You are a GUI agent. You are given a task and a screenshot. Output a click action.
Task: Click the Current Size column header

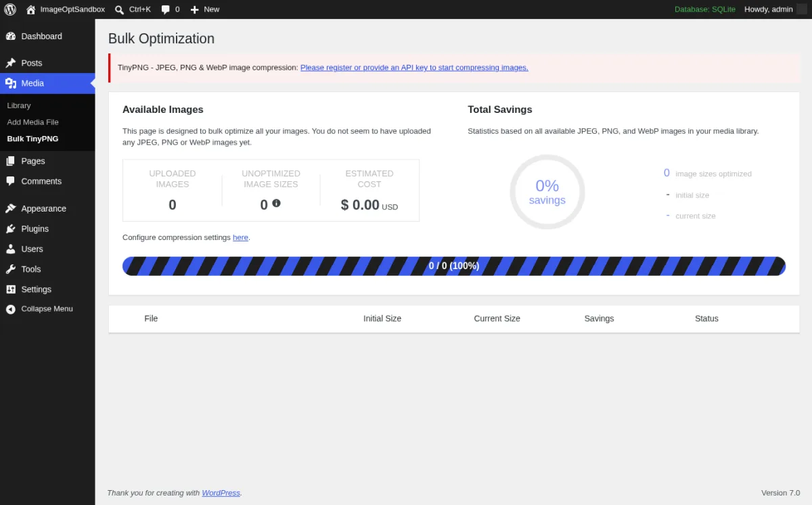point(497,318)
